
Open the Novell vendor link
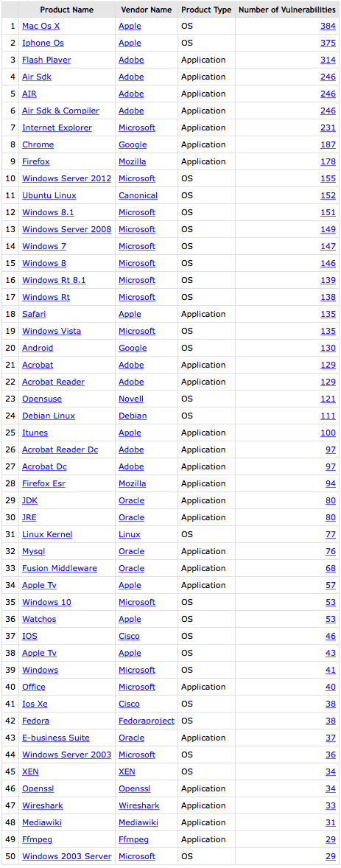[130, 399]
